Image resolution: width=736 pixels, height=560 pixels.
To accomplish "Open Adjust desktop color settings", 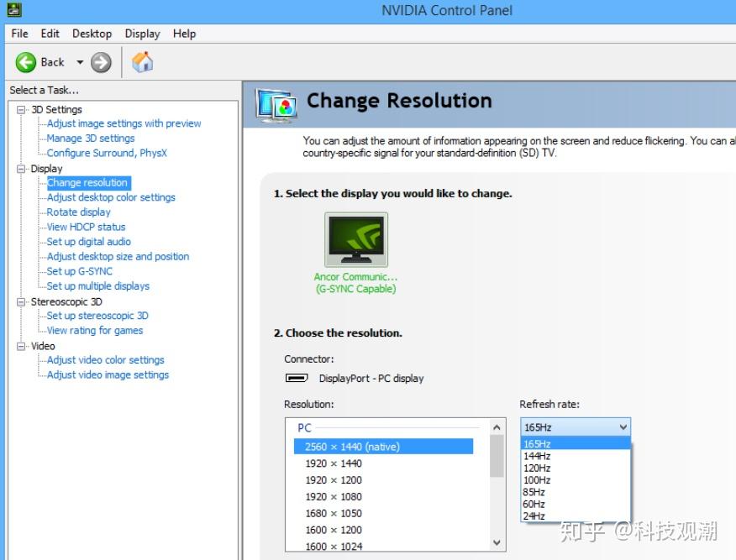I will coord(111,197).
